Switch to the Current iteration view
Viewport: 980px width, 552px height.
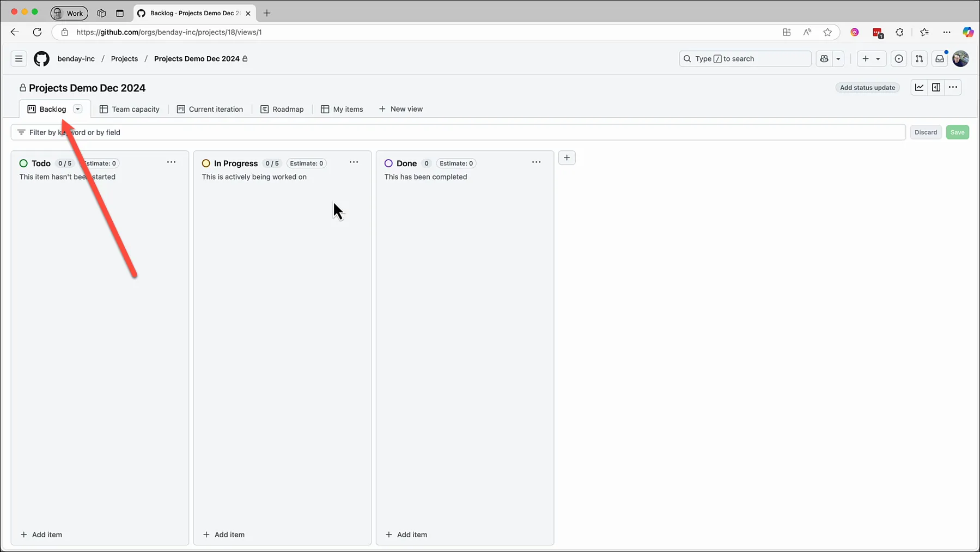(210, 109)
